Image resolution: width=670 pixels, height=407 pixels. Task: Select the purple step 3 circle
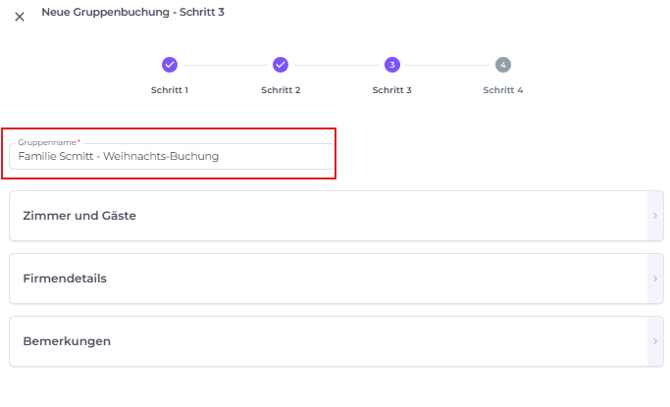(x=392, y=65)
